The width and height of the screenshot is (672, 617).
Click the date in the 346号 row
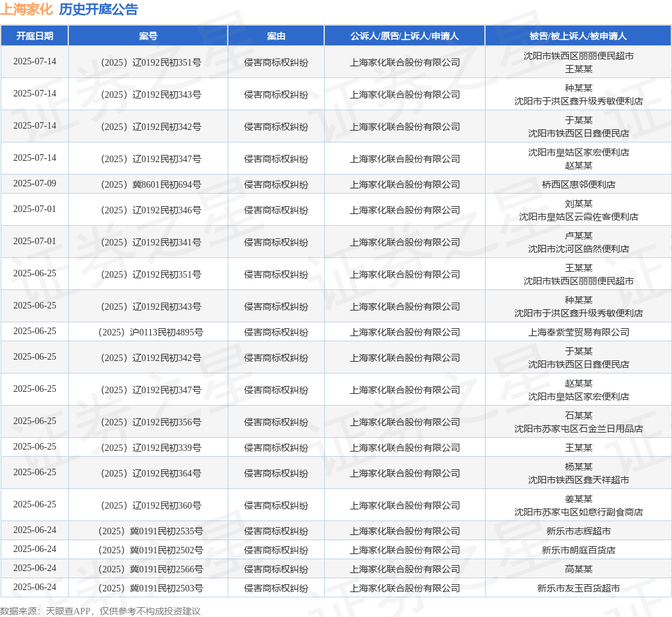click(35, 209)
